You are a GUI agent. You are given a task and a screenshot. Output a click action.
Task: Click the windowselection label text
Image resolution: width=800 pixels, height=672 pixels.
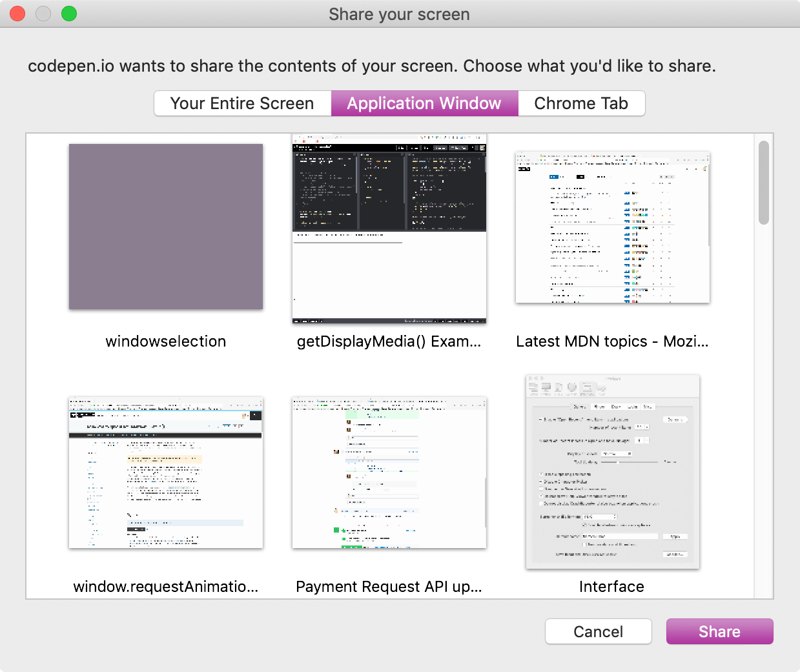tap(165, 341)
